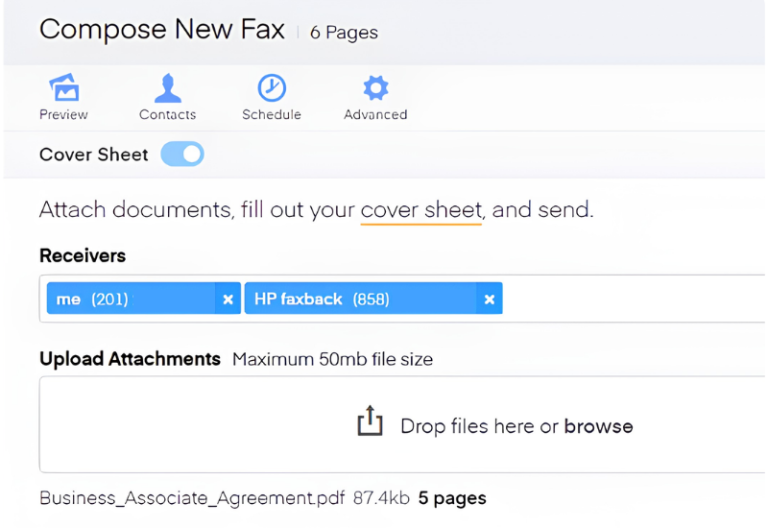The width and height of the screenshot is (768, 528).
Task: Click the 'Advanced' label text
Action: [376, 115]
